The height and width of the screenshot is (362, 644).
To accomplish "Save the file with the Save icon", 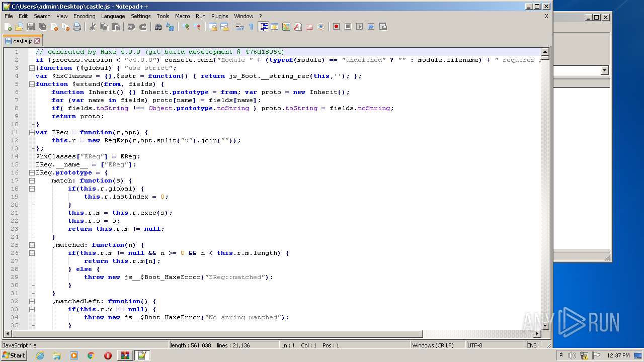I will (31, 27).
